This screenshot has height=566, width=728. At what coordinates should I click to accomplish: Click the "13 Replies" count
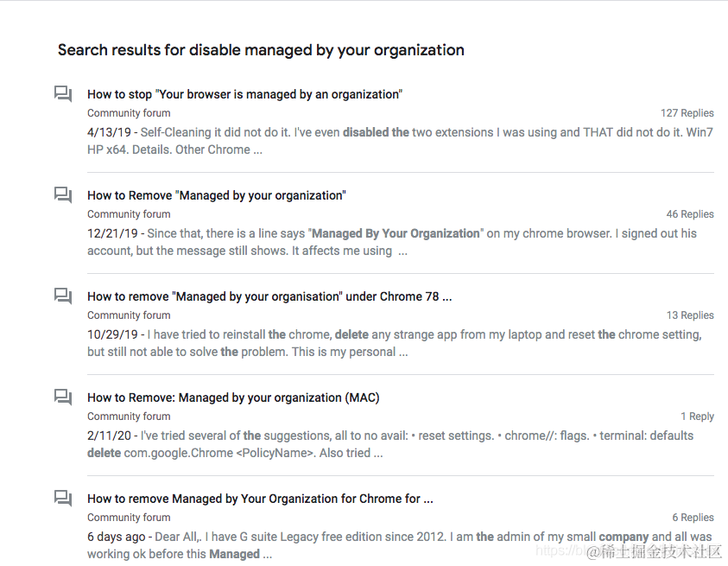coord(689,315)
